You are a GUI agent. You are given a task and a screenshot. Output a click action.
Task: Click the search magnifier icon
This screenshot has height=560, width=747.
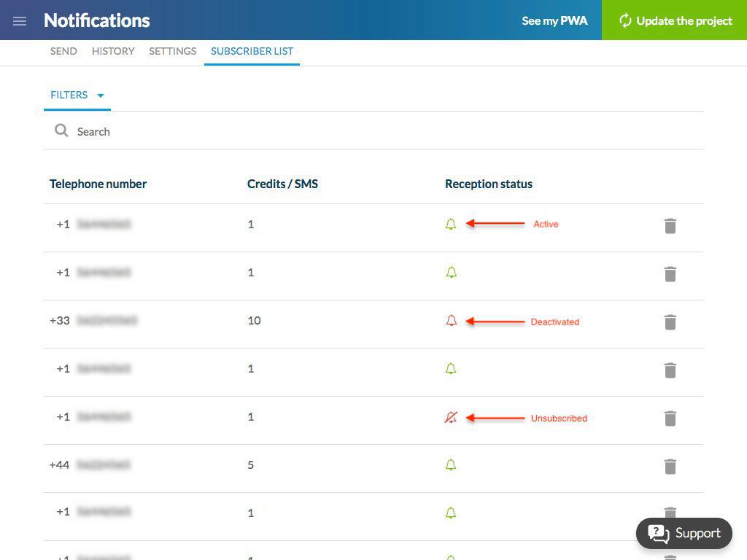pyautogui.click(x=61, y=131)
